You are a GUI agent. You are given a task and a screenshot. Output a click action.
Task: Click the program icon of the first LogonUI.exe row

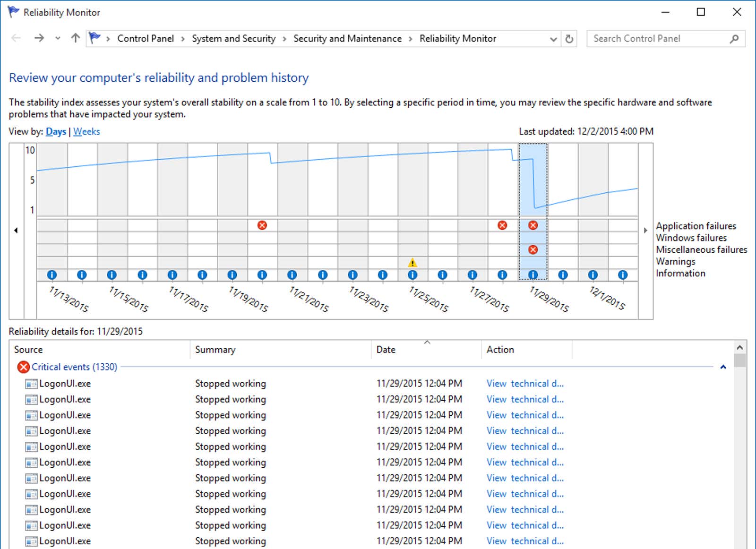coord(31,384)
